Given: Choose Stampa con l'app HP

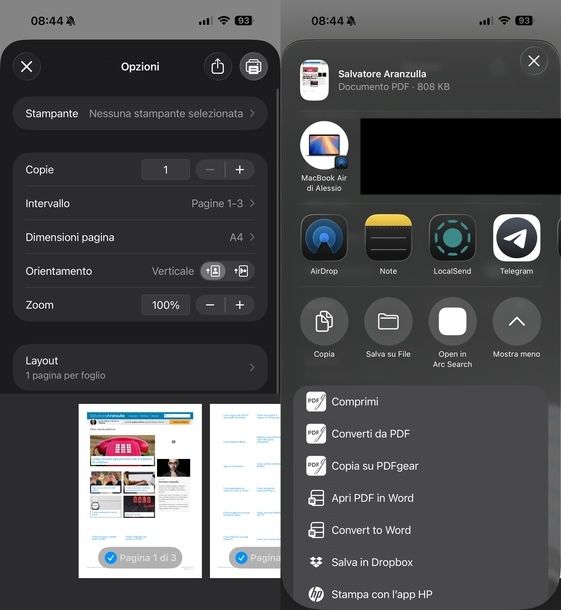Looking at the screenshot, I should pos(421,594).
